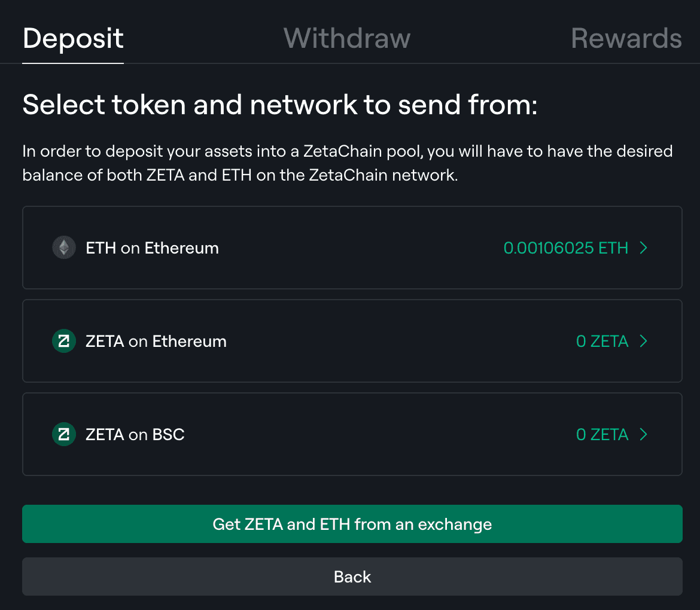Click the 0 ZETA balance on BSC row
Screen dimensions: 700x610
pyautogui.click(x=602, y=434)
